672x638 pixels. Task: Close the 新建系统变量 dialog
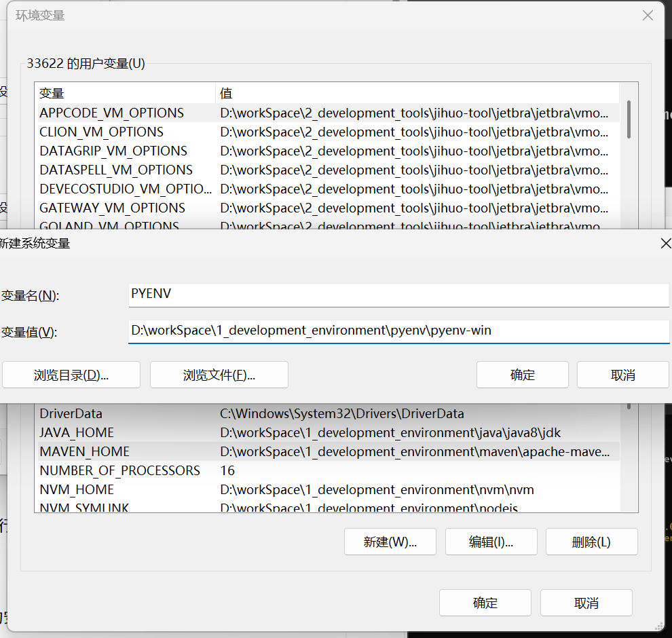(666, 243)
